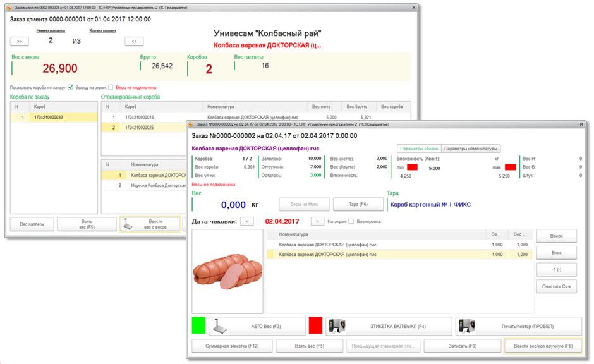Select scanned box 1704210000025 row

point(144,128)
